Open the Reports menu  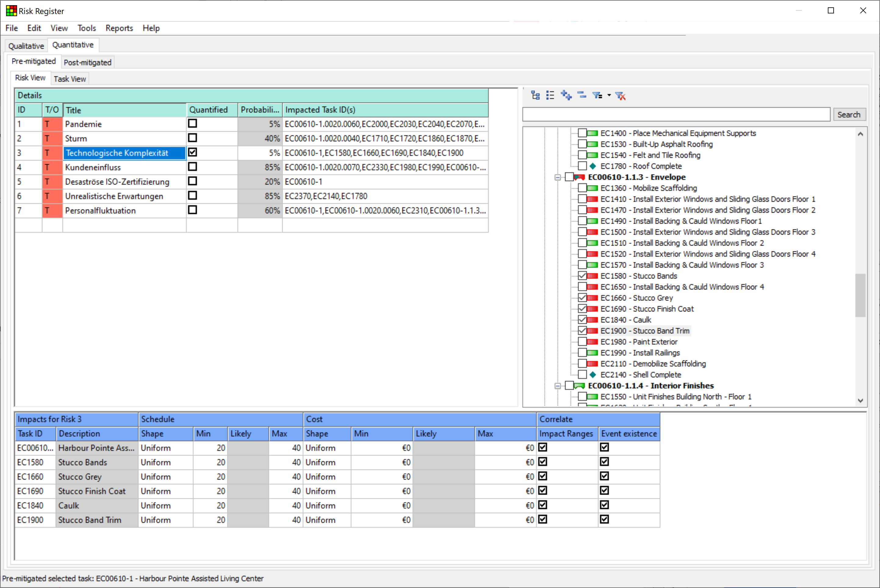[x=119, y=28]
